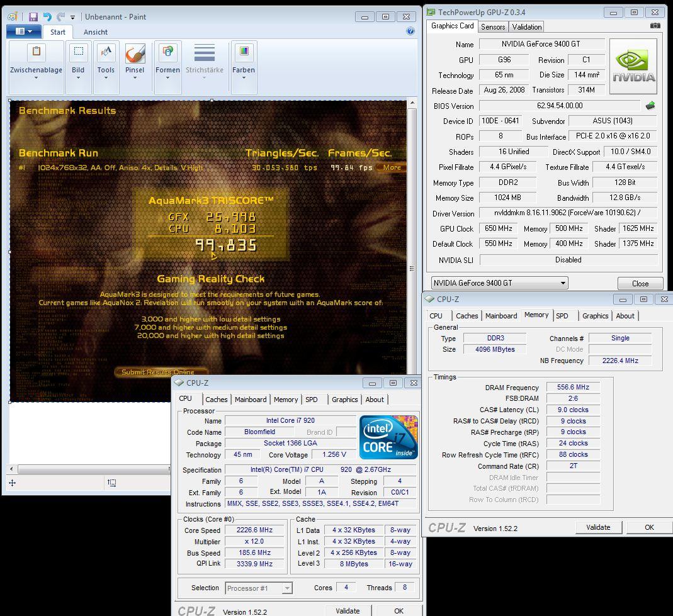Click Validate in CPU-Z Memory window
Screen dimensions: 673x616
pyautogui.click(x=598, y=527)
